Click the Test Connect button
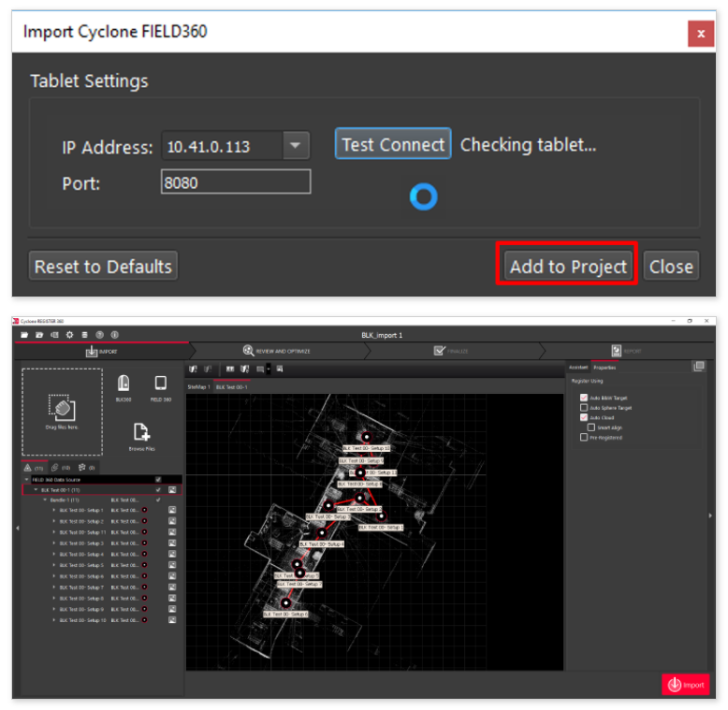This screenshot has height=710, width=728. 393,144
